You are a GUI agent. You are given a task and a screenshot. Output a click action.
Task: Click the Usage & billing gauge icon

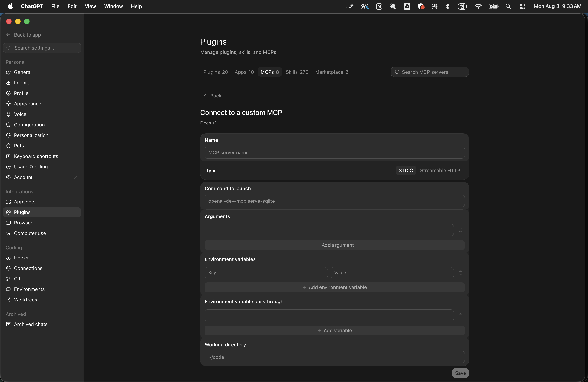click(x=8, y=167)
